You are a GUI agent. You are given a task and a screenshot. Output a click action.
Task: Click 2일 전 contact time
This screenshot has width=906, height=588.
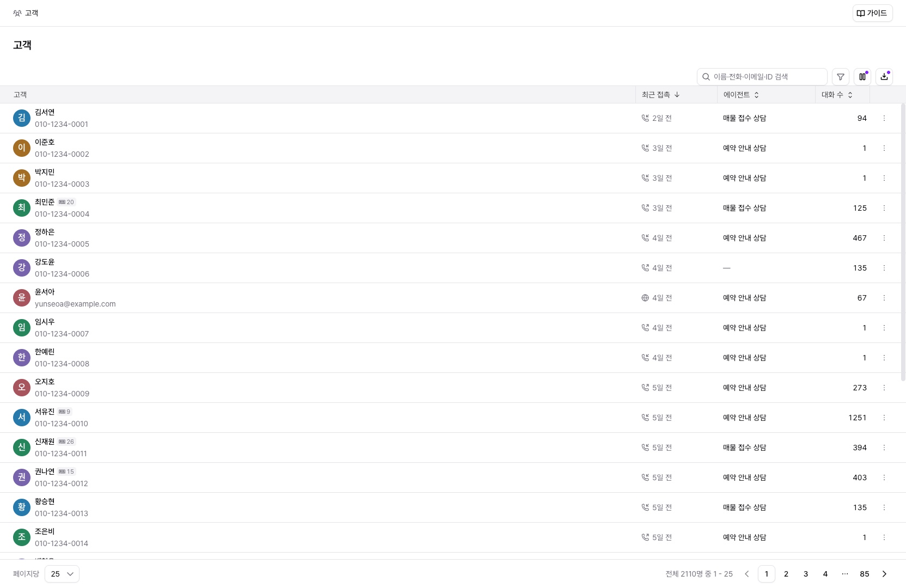click(x=662, y=118)
